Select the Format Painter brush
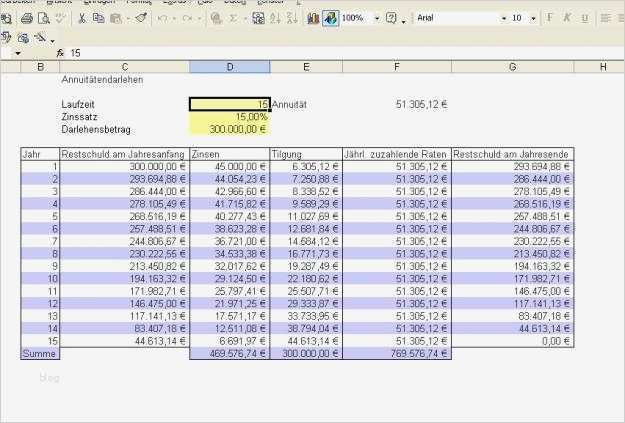 (x=142, y=18)
